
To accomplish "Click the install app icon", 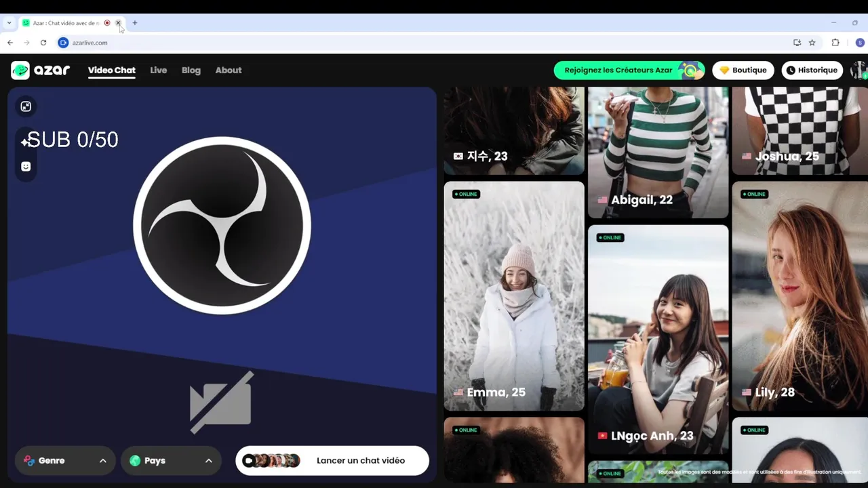I will [x=797, y=42].
